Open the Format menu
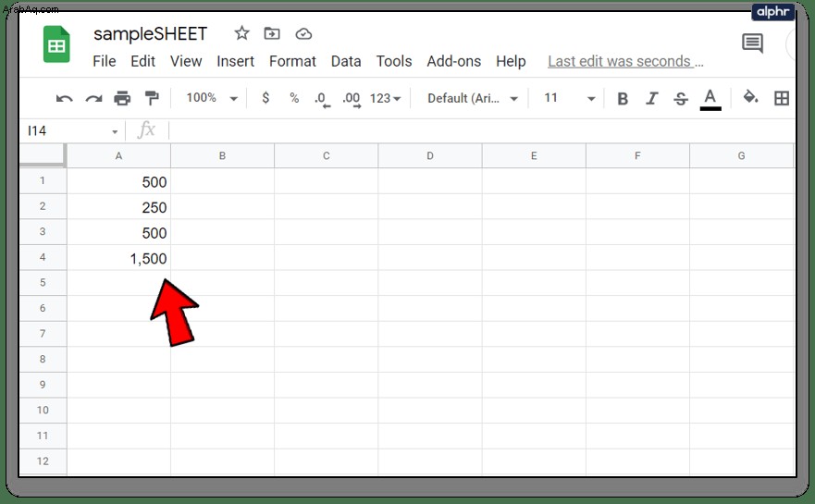The width and height of the screenshot is (815, 504). click(x=292, y=61)
